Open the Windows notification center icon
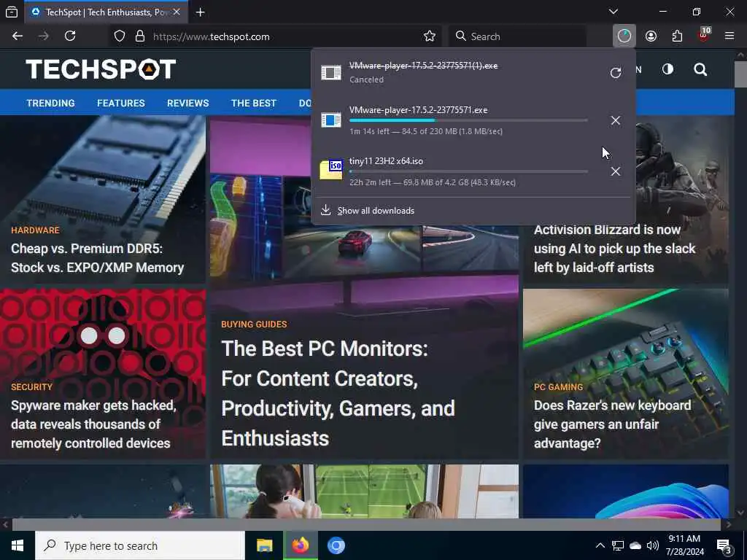Viewport: 747px width, 560px height. click(724, 546)
